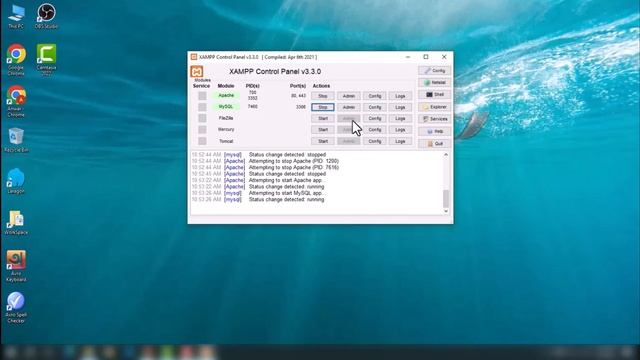
Task: Open the Apache Config menu
Action: click(374, 96)
